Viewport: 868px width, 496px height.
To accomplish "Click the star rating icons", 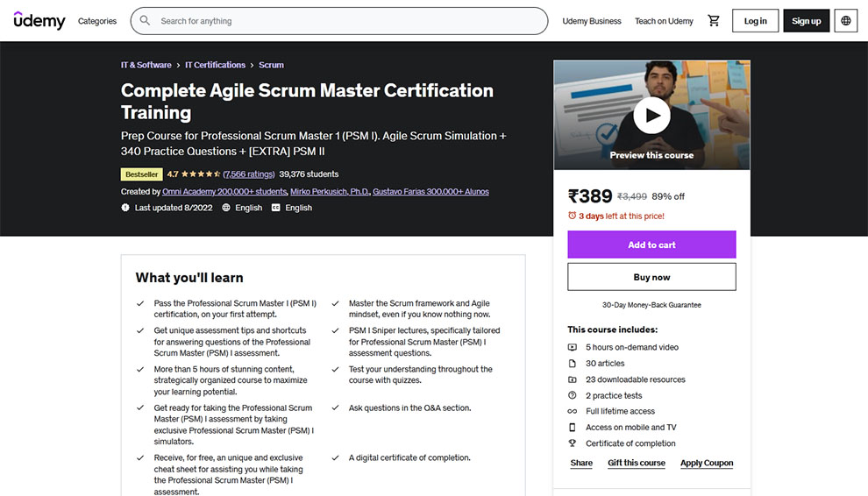I will [x=201, y=174].
